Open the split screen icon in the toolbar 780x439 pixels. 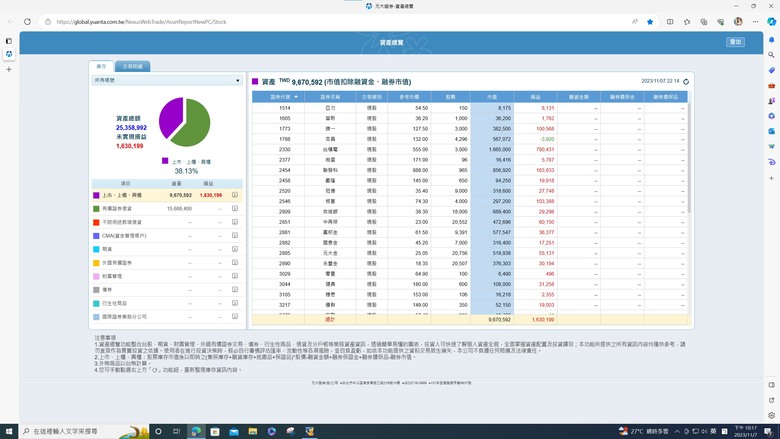pyautogui.click(x=670, y=22)
